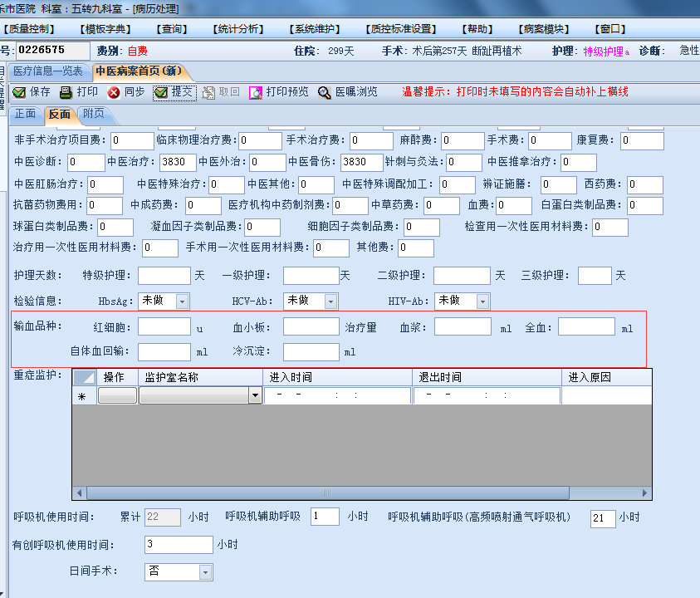Open the 统计分析 menu
Screen dimensions: 700x598
238,29
